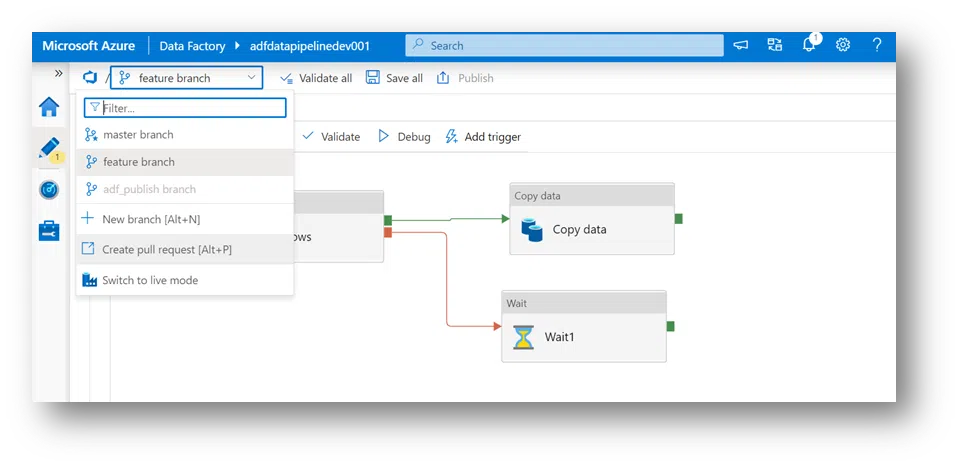Open the settings gear icon
961x467 pixels.
click(843, 45)
